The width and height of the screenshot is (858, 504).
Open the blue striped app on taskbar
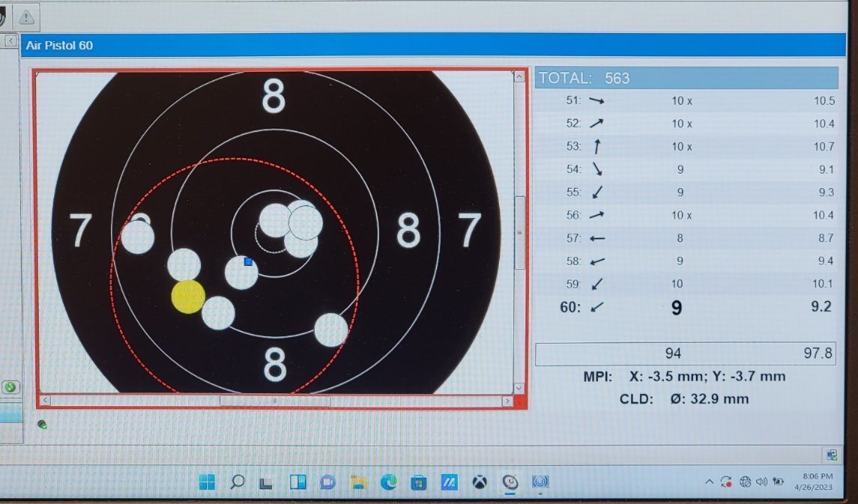(450, 482)
